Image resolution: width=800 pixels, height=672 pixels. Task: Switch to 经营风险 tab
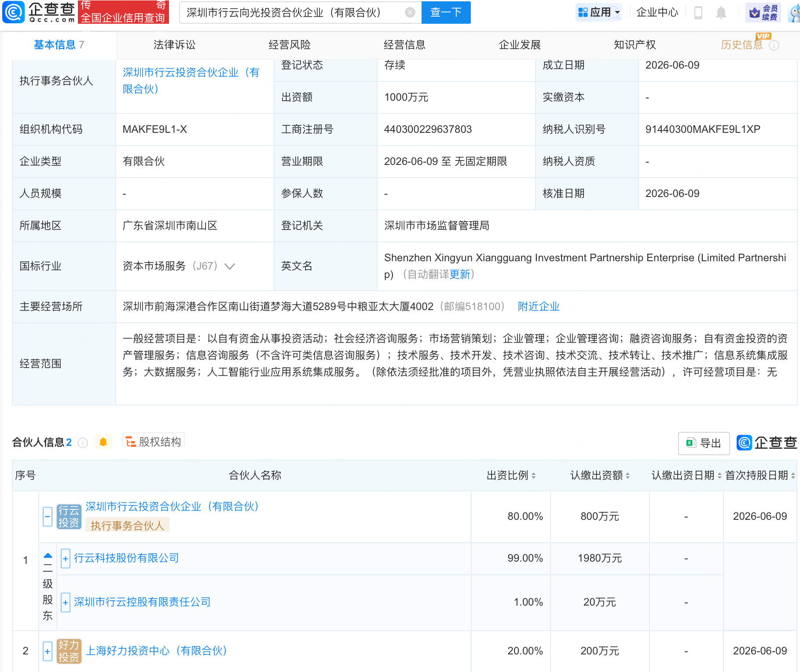click(x=290, y=45)
